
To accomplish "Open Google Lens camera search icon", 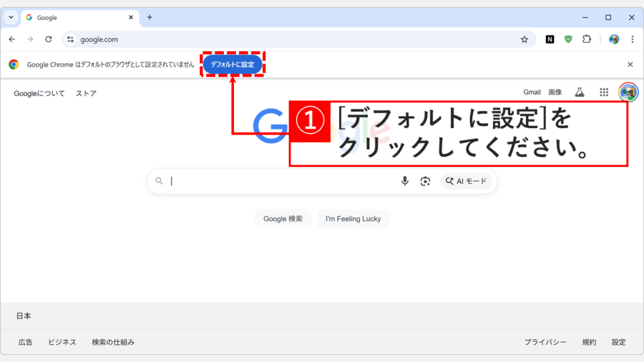I will 425,180.
